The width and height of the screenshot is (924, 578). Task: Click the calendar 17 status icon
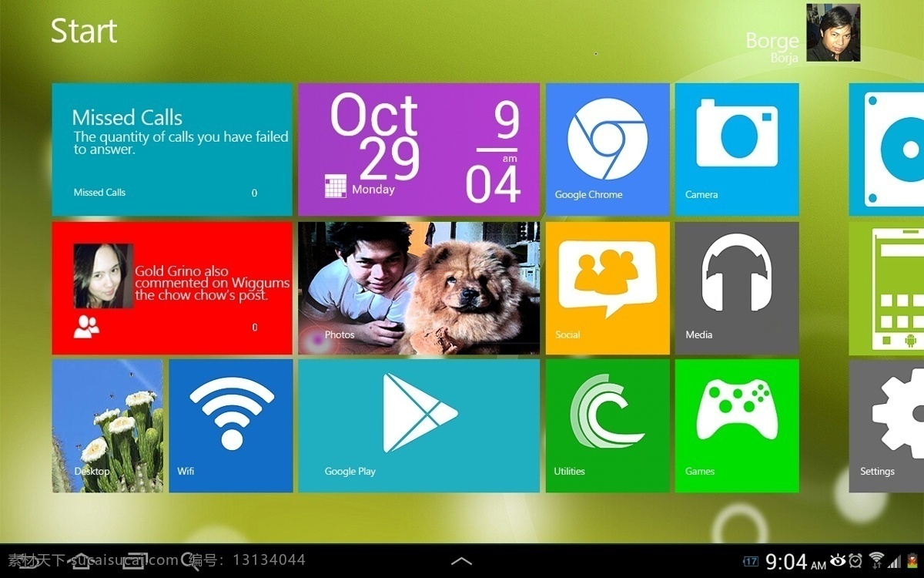[751, 561]
